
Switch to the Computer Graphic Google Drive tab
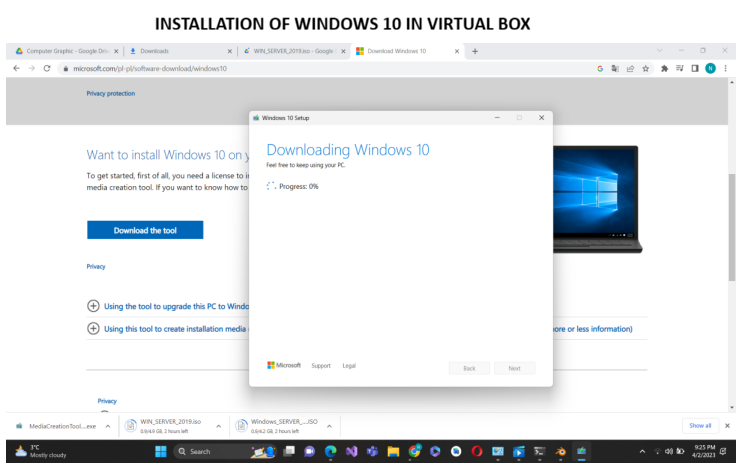point(64,51)
